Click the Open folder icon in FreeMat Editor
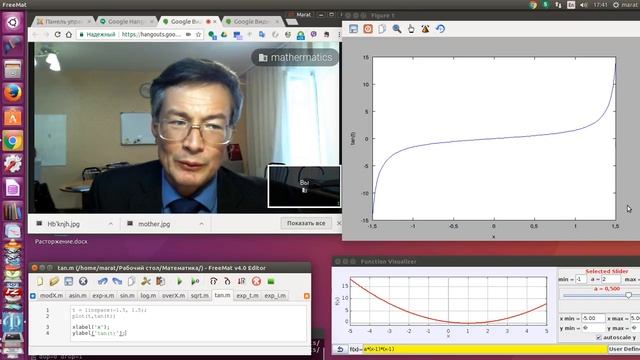The height and width of the screenshot is (360, 640). [x=54, y=281]
